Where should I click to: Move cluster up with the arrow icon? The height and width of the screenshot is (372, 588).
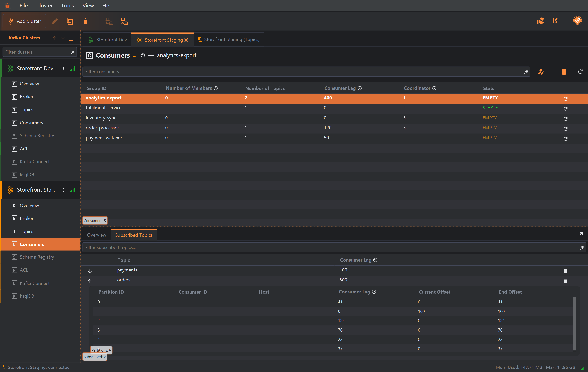click(55, 38)
